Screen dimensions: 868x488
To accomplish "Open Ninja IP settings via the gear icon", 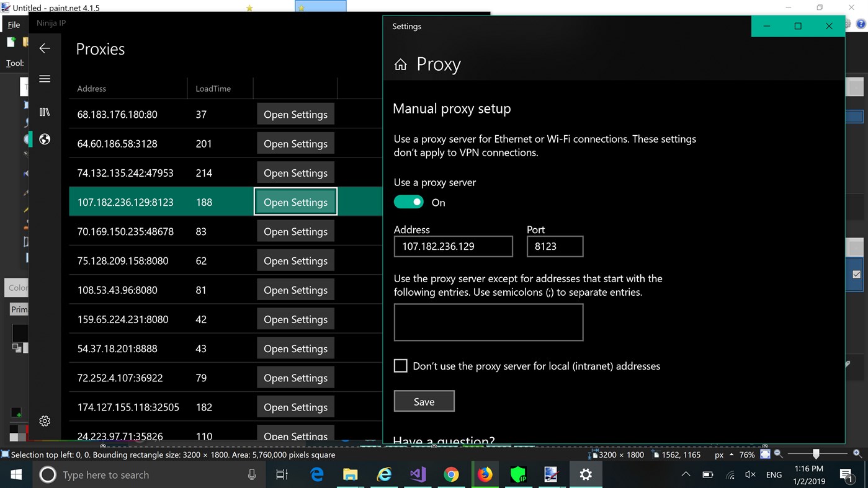I will [x=44, y=420].
